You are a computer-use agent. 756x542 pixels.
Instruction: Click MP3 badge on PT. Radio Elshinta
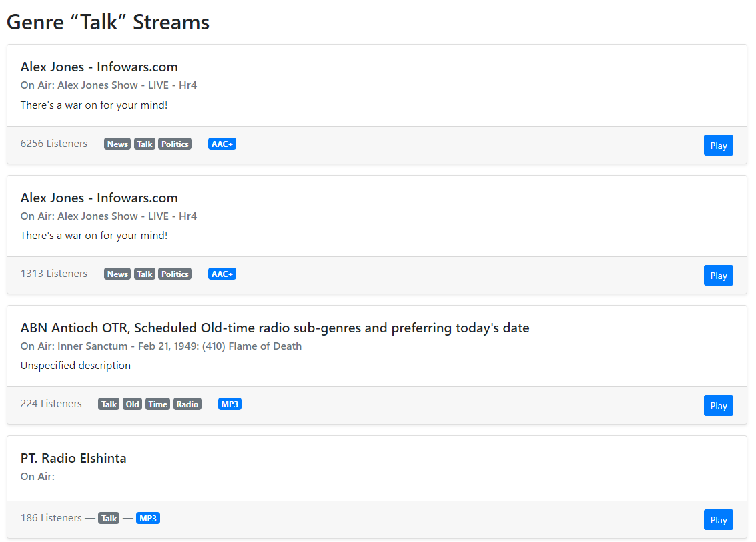[148, 519]
